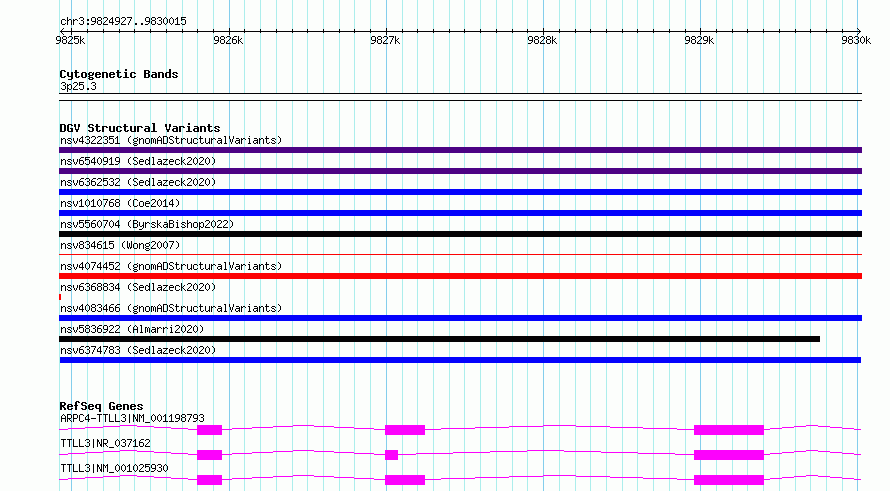
Task: Click the thin red line for nsv834615
Action: [x=460, y=254]
